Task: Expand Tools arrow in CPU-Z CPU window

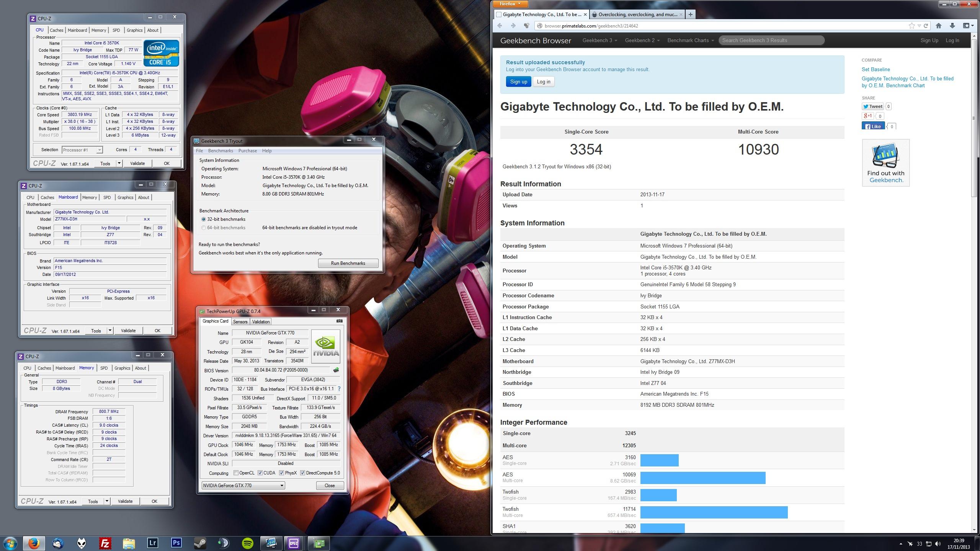Action: 119,163
